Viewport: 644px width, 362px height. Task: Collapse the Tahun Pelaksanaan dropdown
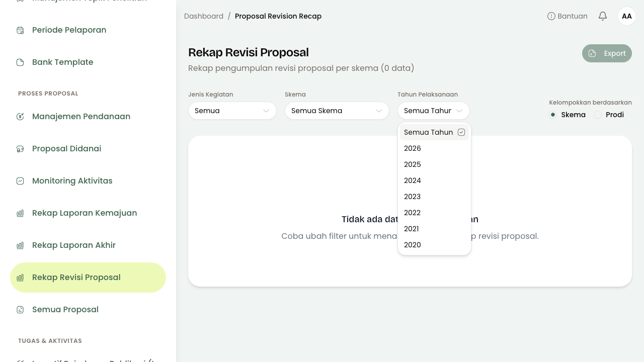(x=434, y=111)
